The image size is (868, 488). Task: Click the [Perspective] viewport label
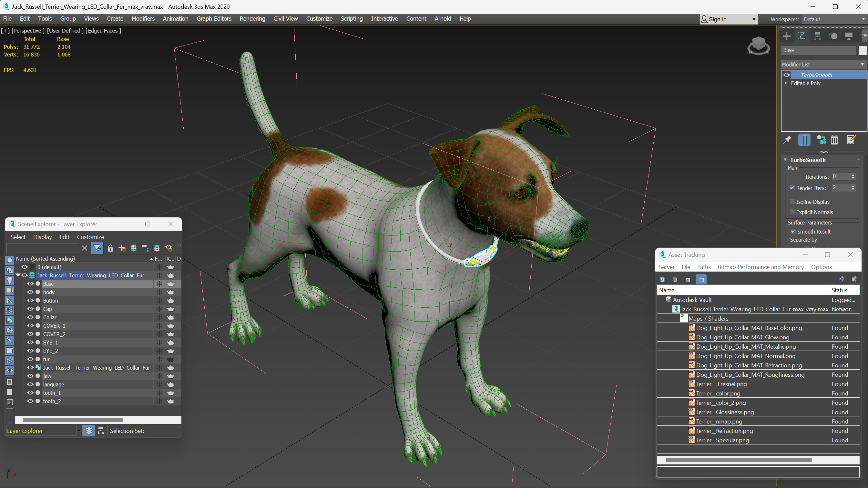point(28,31)
